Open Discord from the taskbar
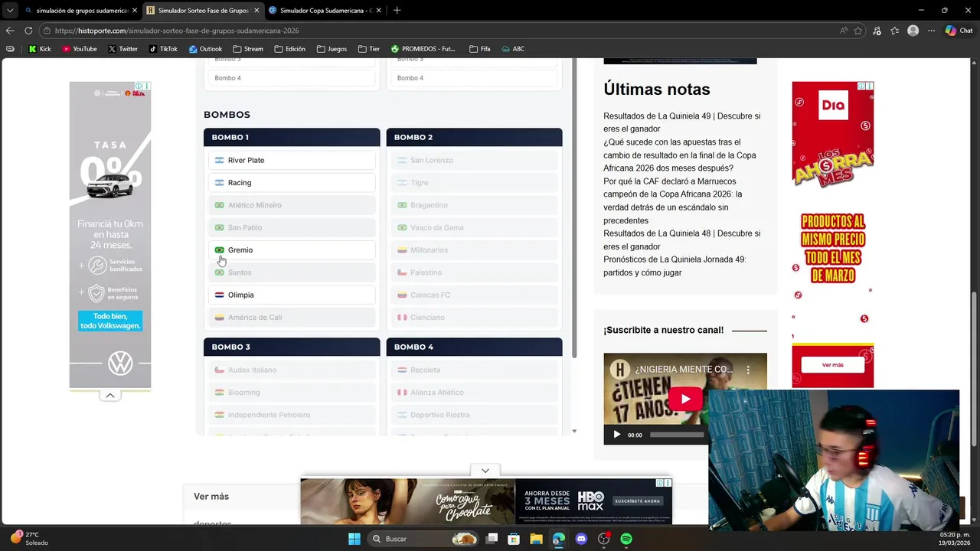The height and width of the screenshot is (551, 980). coord(581,539)
